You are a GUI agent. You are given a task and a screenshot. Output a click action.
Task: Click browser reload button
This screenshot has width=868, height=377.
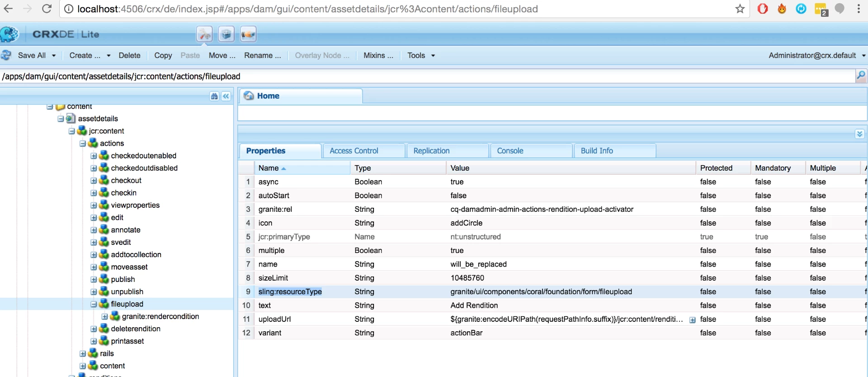47,9
